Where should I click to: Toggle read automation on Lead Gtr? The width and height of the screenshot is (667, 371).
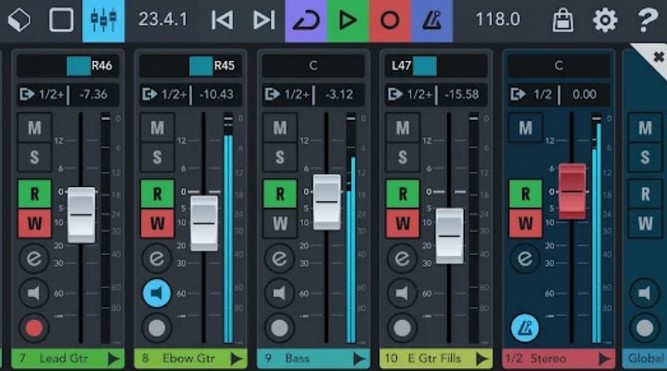tap(34, 194)
